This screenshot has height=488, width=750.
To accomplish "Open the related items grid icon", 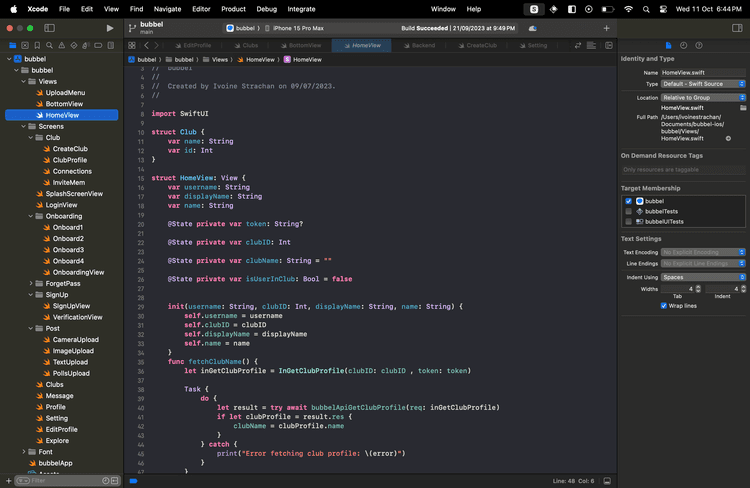I will (x=132, y=45).
